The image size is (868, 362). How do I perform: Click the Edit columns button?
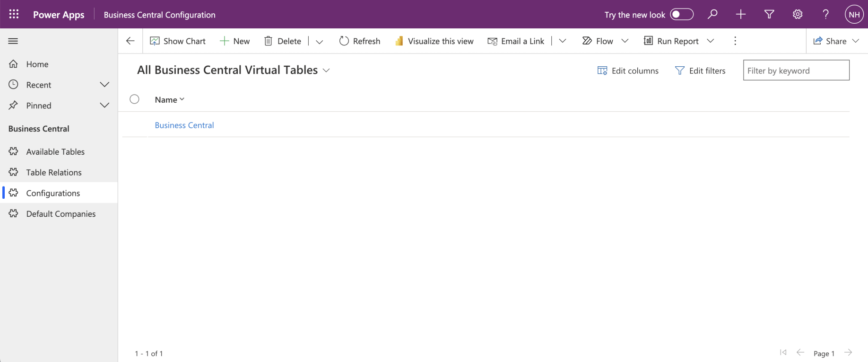pos(628,71)
